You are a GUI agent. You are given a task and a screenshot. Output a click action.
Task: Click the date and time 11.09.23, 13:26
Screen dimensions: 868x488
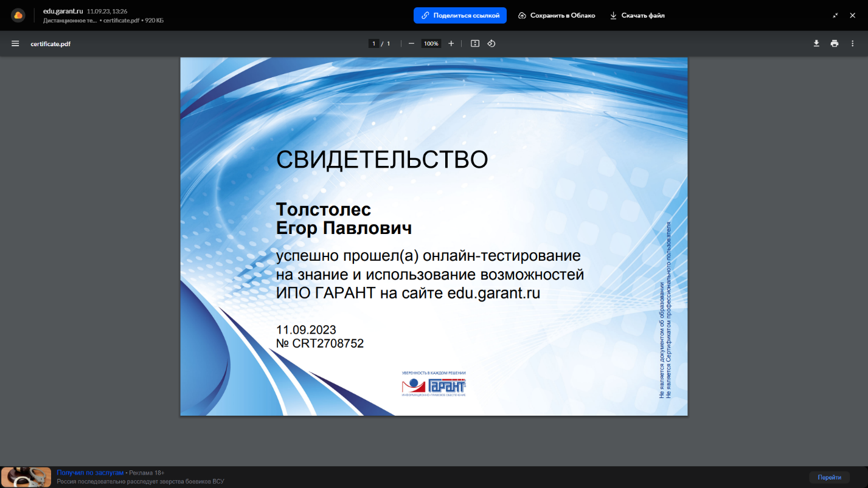click(x=107, y=11)
